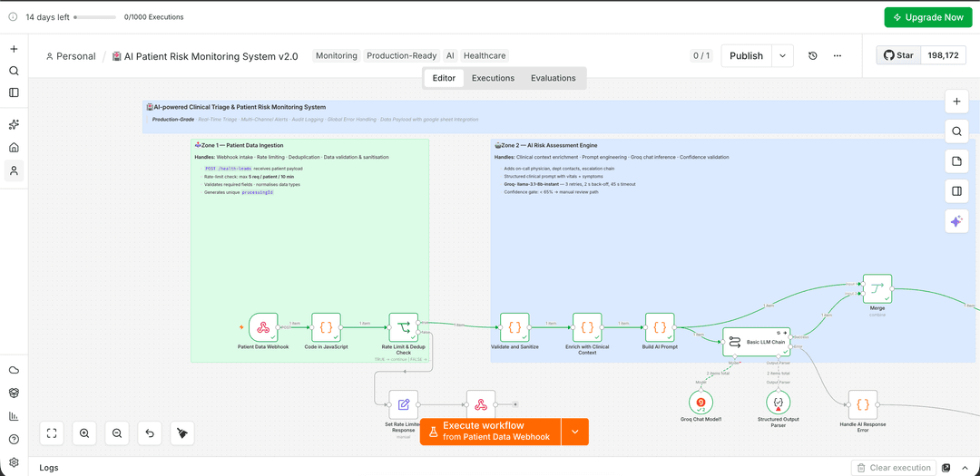Image resolution: width=980 pixels, height=476 pixels.
Task: Tidy up workflow with the broom icon
Action: tap(181, 432)
